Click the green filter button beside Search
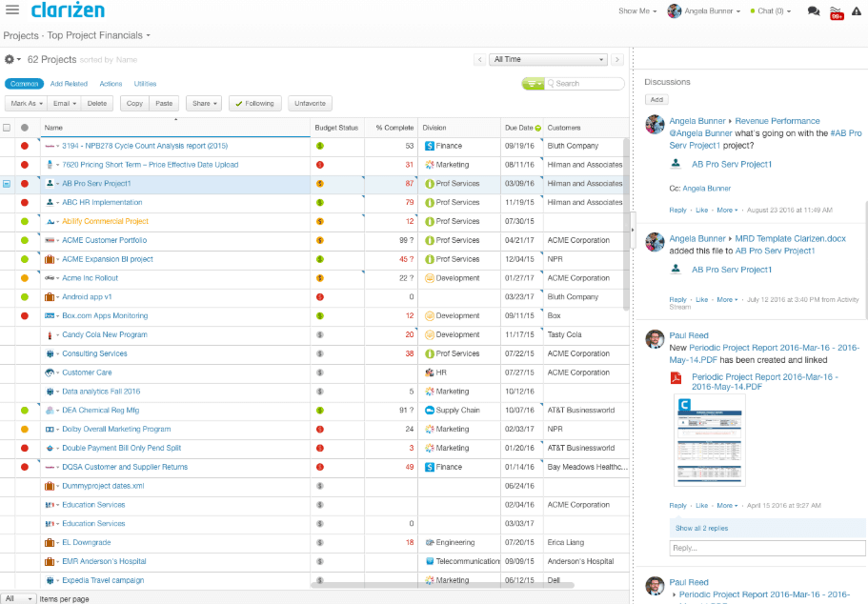This screenshot has height=604, width=868. pos(535,84)
